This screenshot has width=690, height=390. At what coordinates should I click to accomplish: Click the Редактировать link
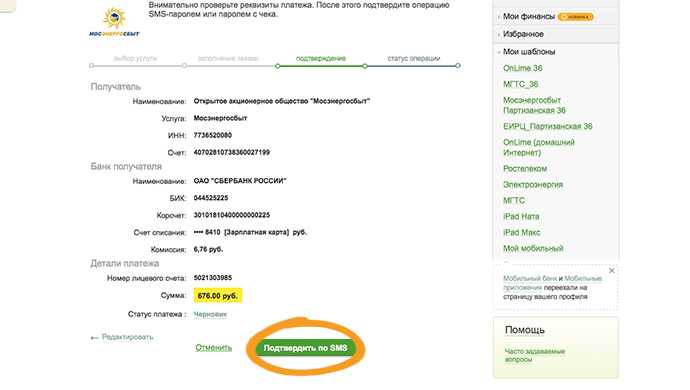point(128,337)
